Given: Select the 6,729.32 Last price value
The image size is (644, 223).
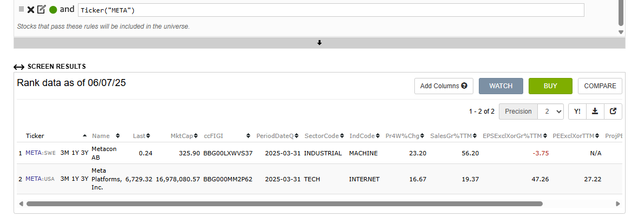Looking at the screenshot, I should (139, 179).
